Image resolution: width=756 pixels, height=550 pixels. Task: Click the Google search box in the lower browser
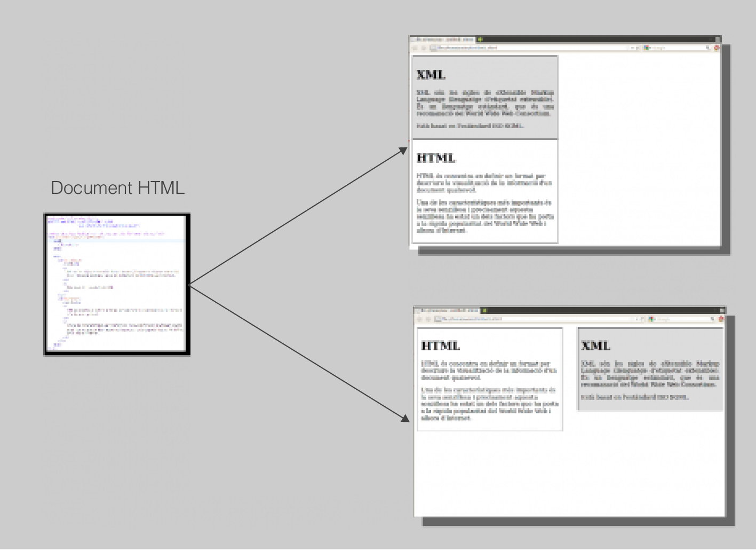(682, 319)
